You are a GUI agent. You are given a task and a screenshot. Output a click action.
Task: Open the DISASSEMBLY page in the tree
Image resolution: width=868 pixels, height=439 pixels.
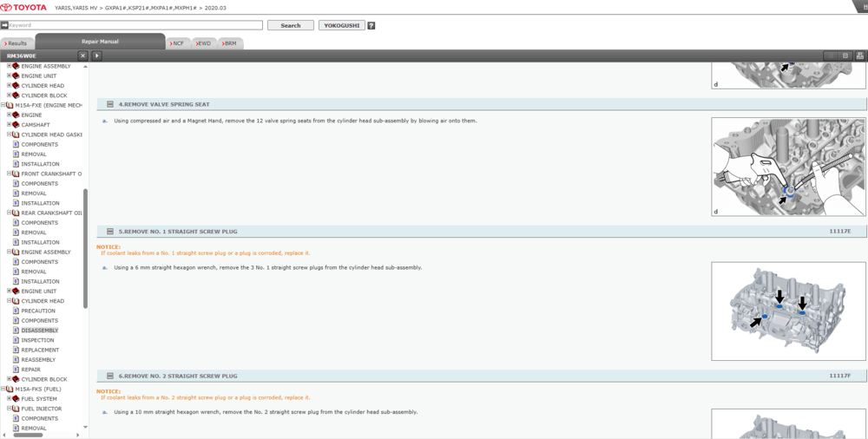40,331
